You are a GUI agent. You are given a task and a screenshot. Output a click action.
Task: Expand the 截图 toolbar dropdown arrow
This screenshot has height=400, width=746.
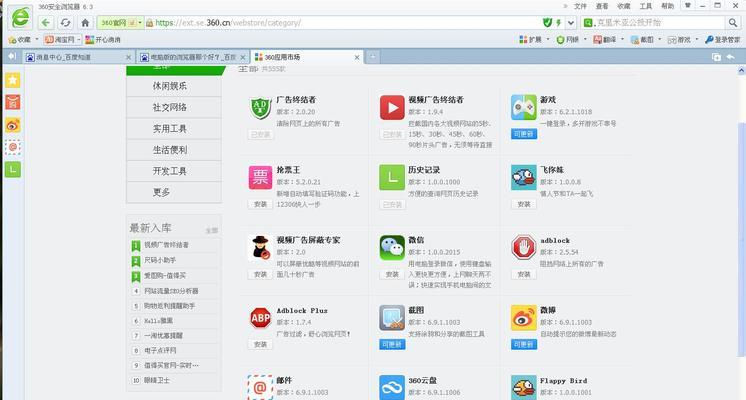pyautogui.click(x=659, y=39)
